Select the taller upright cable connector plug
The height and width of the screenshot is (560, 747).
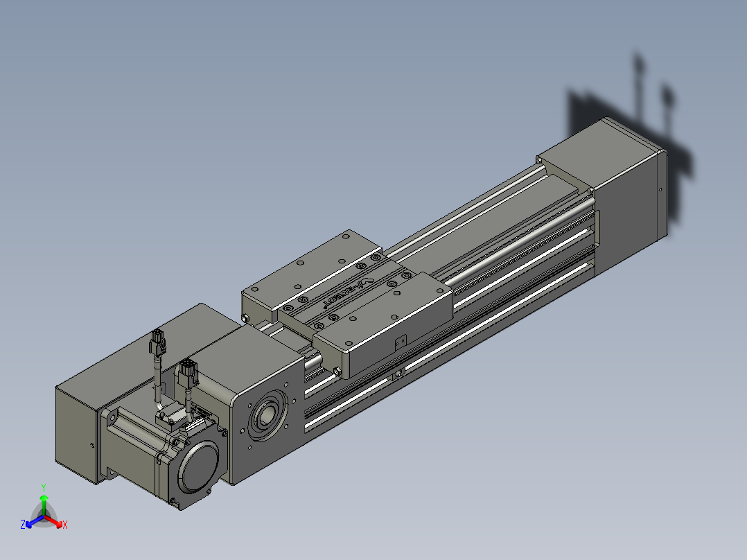pyautogui.click(x=158, y=342)
